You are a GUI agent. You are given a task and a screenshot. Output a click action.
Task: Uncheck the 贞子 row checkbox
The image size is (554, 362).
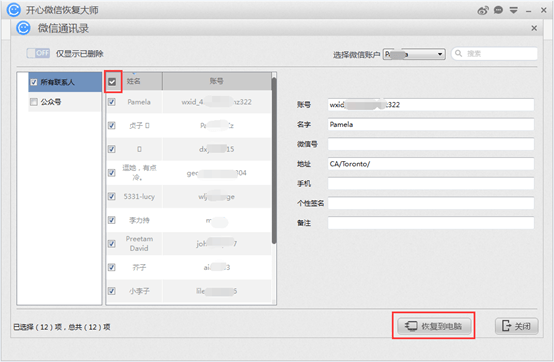[112, 125]
